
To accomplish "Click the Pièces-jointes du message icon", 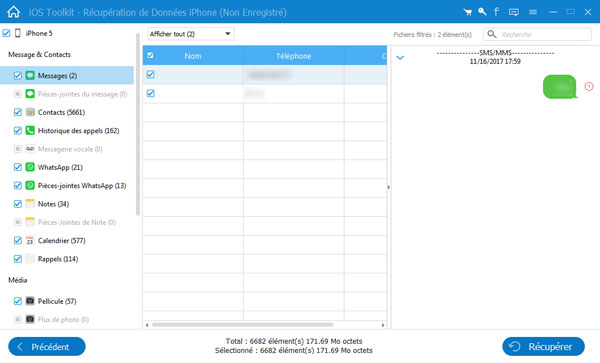I will click(30, 94).
